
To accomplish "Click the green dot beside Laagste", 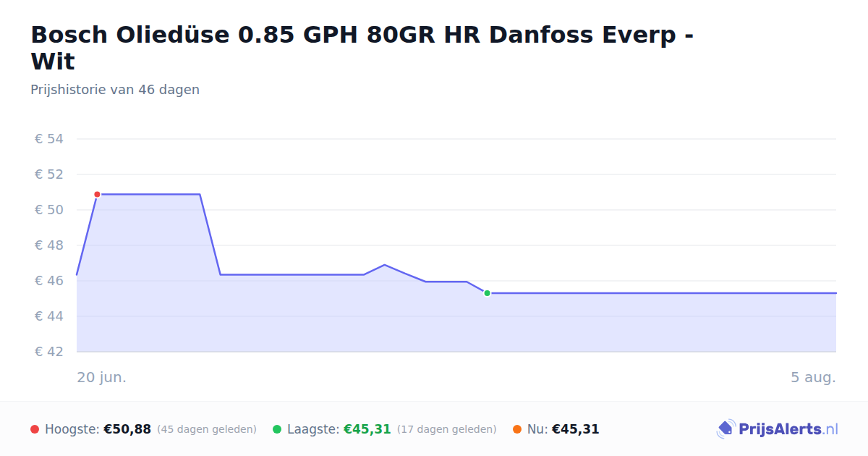I will coord(277,429).
